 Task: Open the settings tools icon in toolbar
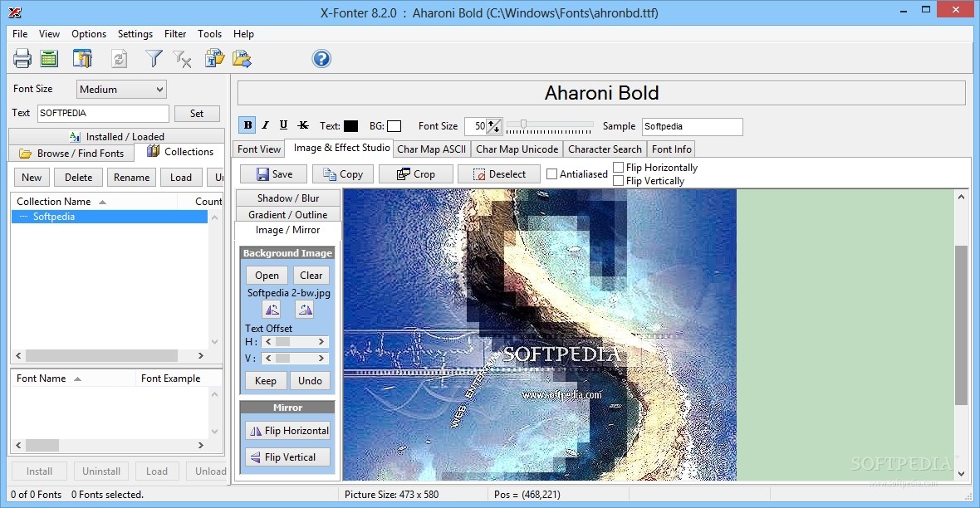[x=82, y=59]
